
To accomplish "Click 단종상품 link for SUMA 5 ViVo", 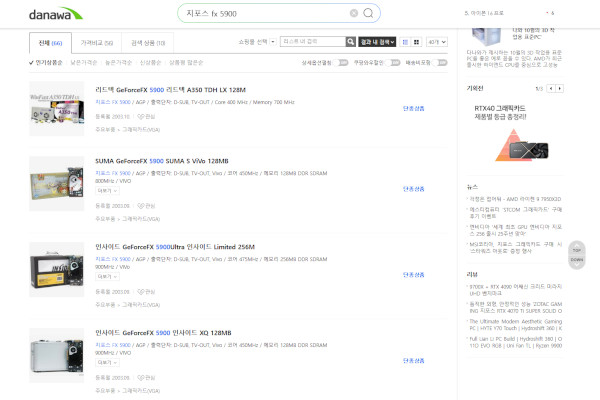I will 414,189.
